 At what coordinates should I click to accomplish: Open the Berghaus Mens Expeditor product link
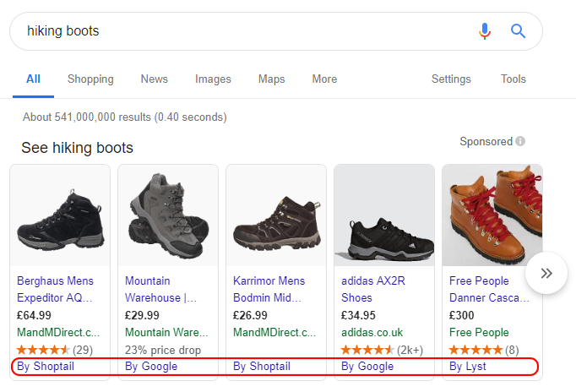coord(55,289)
